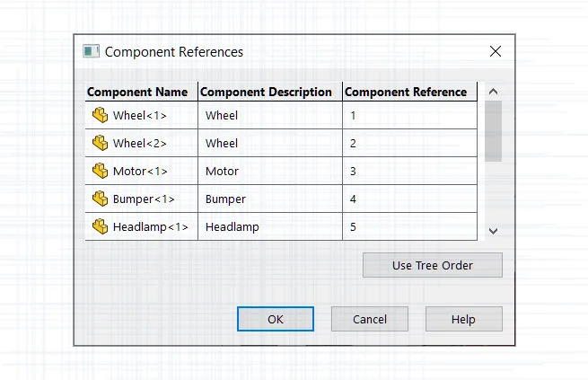This screenshot has height=380, width=588.
Task: Click the Use Tree Order button
Action: pos(433,265)
